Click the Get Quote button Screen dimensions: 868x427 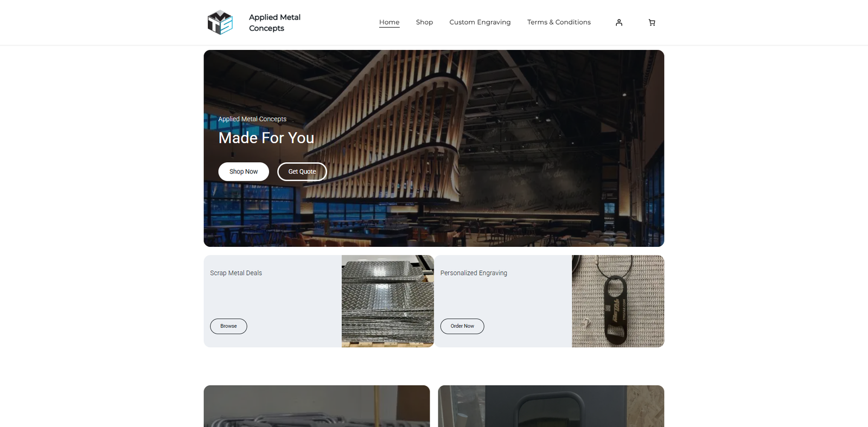[x=302, y=171]
